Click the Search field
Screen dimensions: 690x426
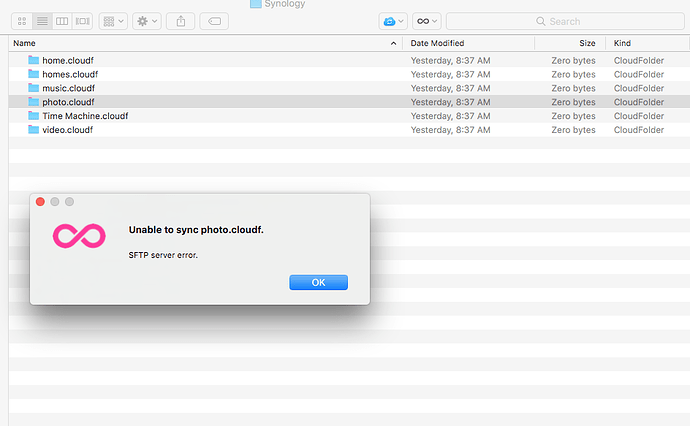[x=564, y=21]
